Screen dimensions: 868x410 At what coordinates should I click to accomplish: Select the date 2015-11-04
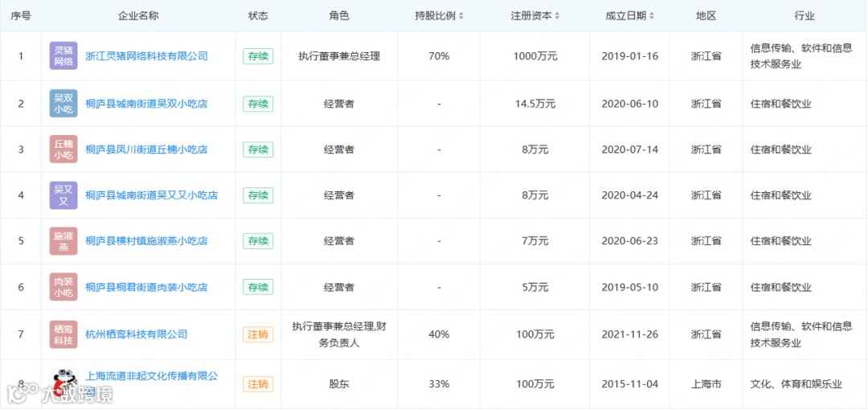[x=630, y=384]
